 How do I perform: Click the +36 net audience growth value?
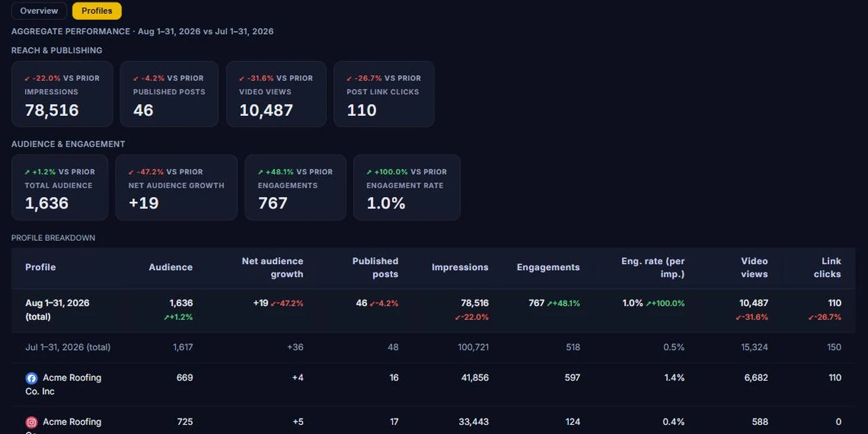tap(295, 347)
